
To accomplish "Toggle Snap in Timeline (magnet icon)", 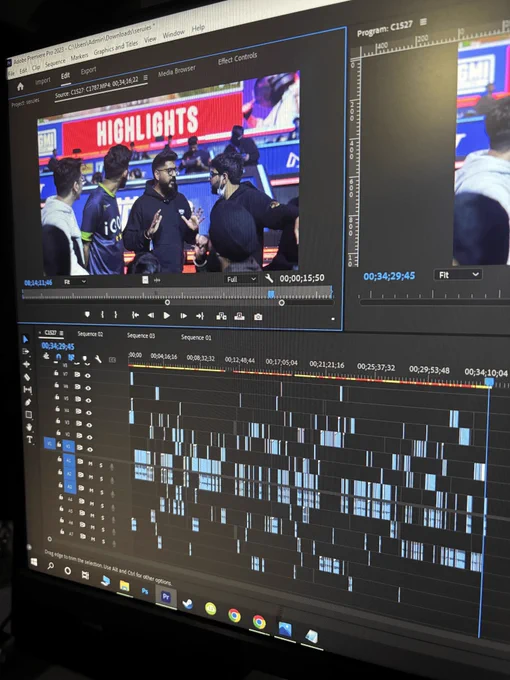I will (x=59, y=357).
